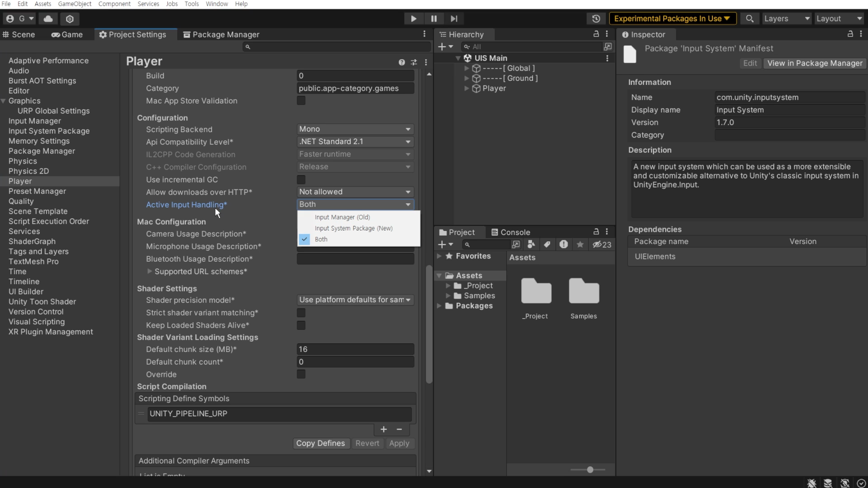Click Copy Defines button
The image size is (868, 488).
(320, 443)
